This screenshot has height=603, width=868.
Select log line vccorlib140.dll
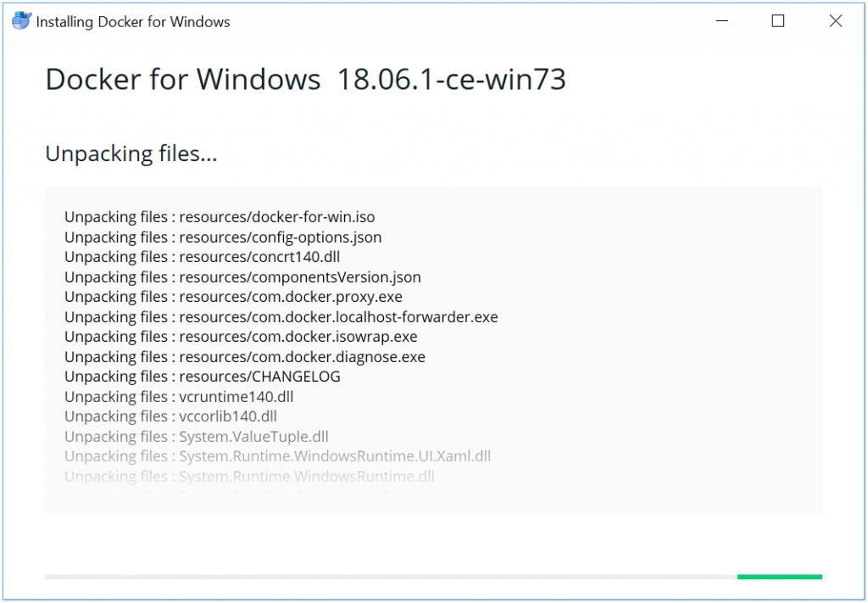click(x=170, y=416)
